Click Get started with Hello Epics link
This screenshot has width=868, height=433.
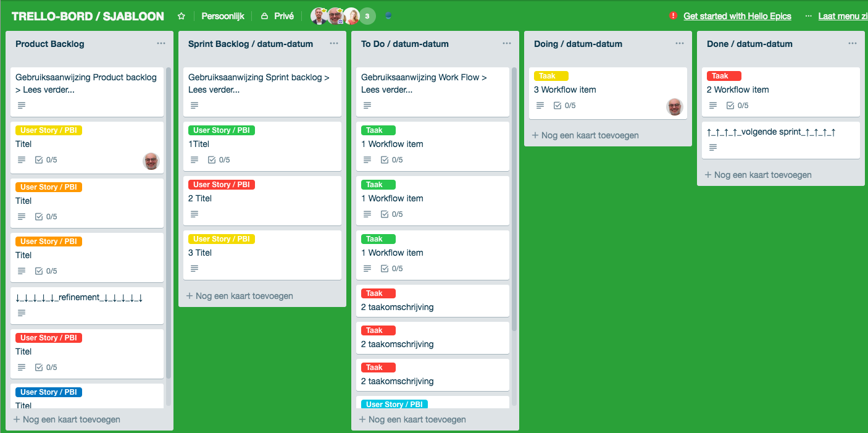point(737,16)
